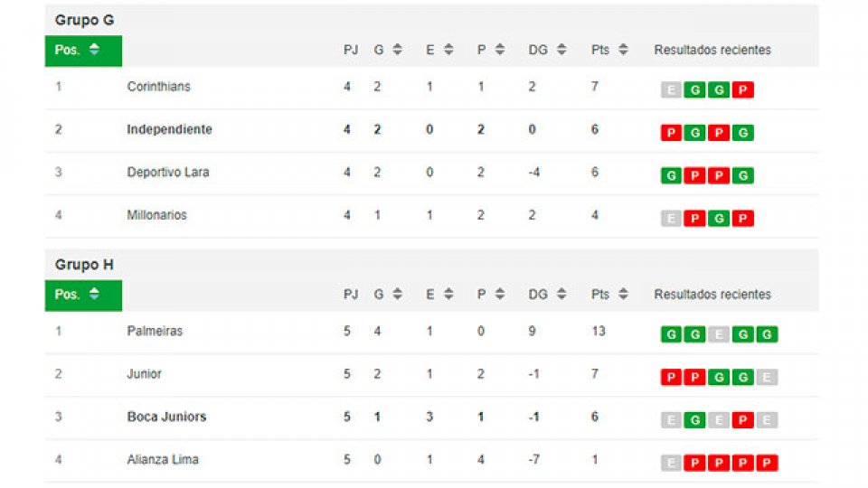Viewport: 868px width, 488px height.
Task: Sort Grupo G by Pts arrows
Action: tap(623, 51)
